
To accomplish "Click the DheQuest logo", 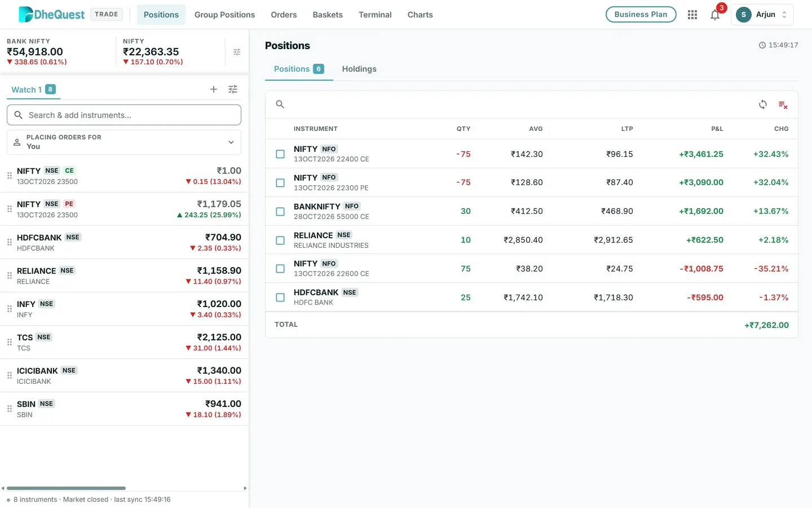I will 51,15.
